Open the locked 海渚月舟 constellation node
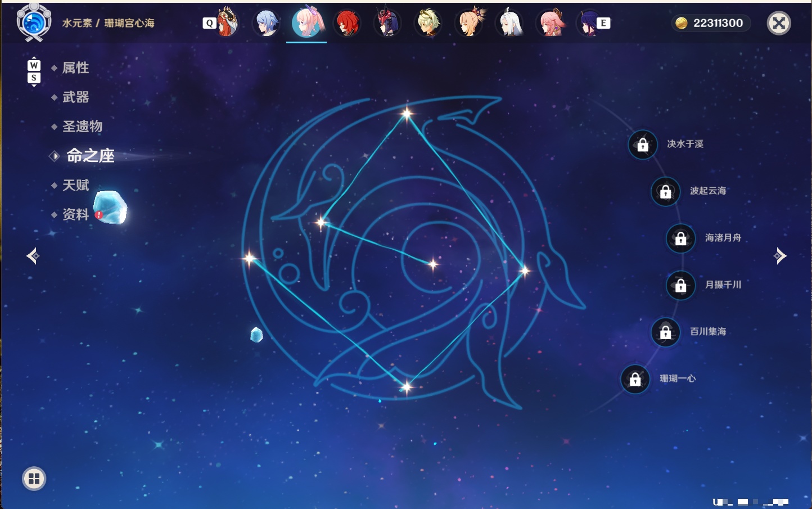 click(x=680, y=238)
